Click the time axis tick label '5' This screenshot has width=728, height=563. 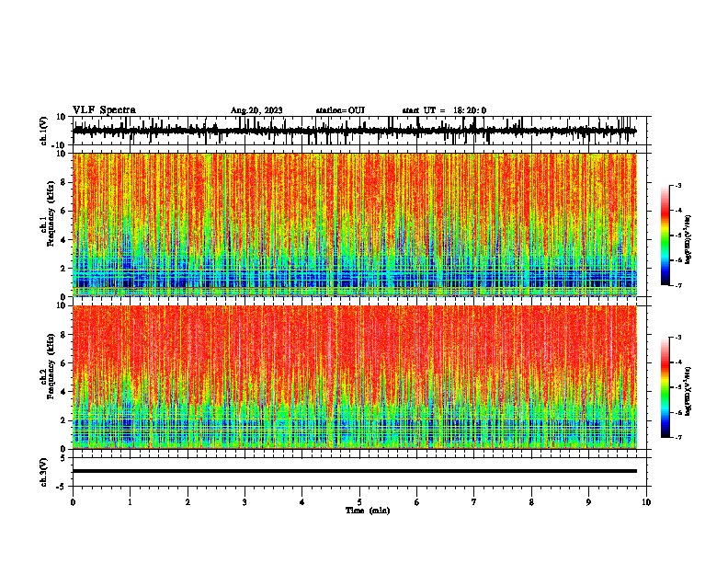(x=359, y=502)
